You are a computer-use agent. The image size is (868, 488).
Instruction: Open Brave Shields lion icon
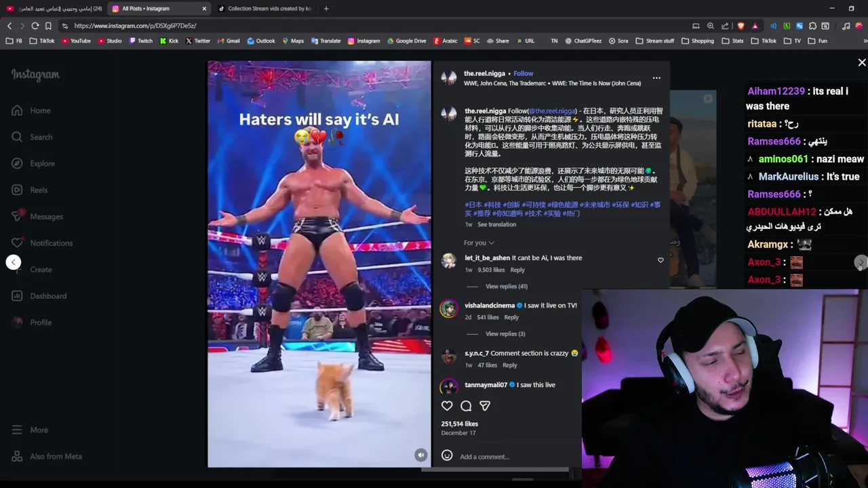741,26
